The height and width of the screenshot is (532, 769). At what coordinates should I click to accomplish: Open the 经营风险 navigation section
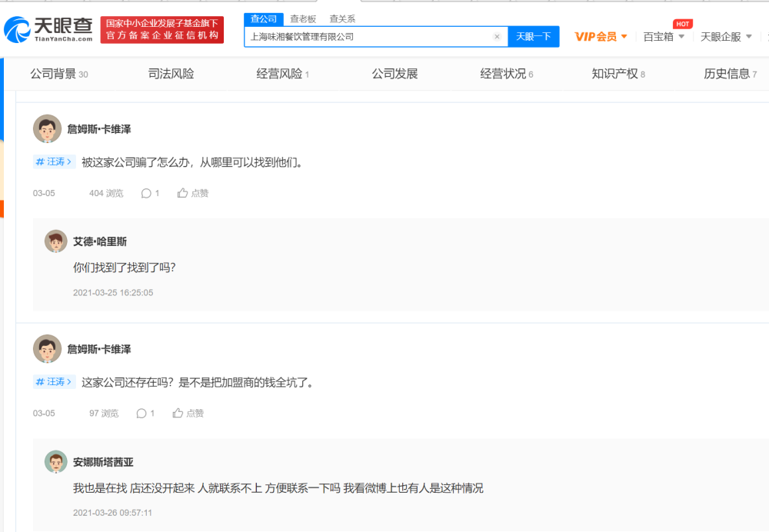[282, 74]
